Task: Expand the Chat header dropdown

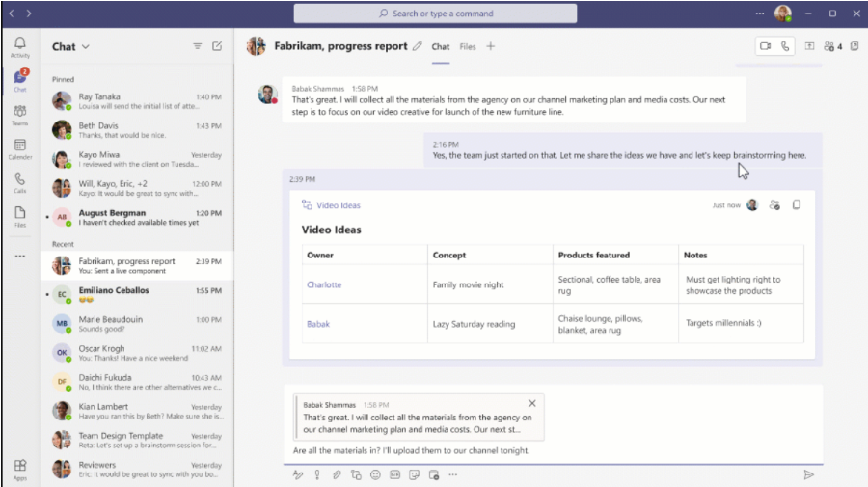Action: tap(85, 47)
